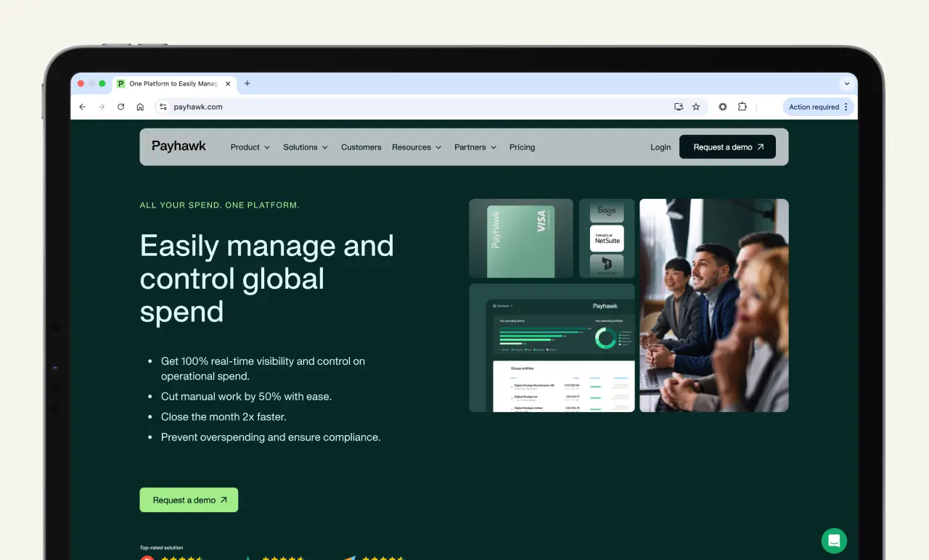
Task: Click the Action required button
Action: point(819,107)
